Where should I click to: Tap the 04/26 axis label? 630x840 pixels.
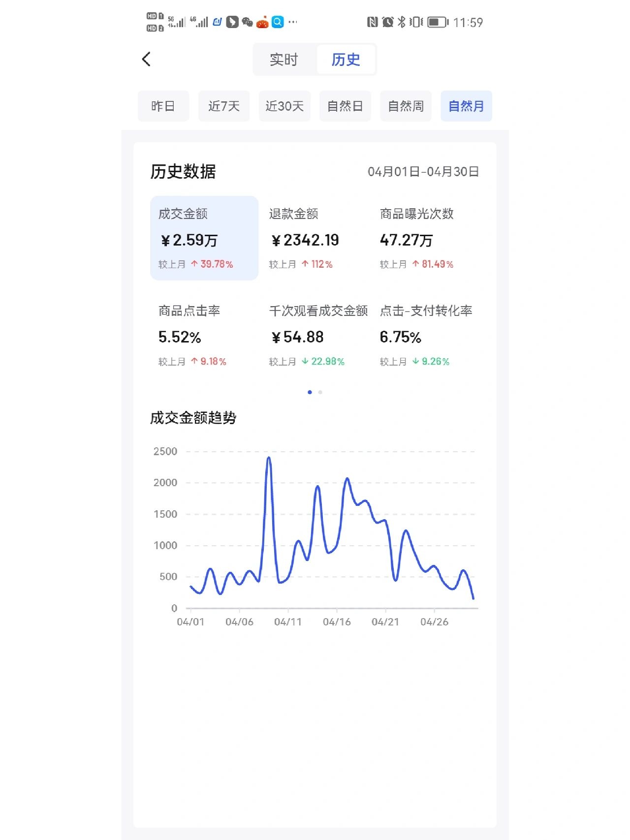[434, 622]
